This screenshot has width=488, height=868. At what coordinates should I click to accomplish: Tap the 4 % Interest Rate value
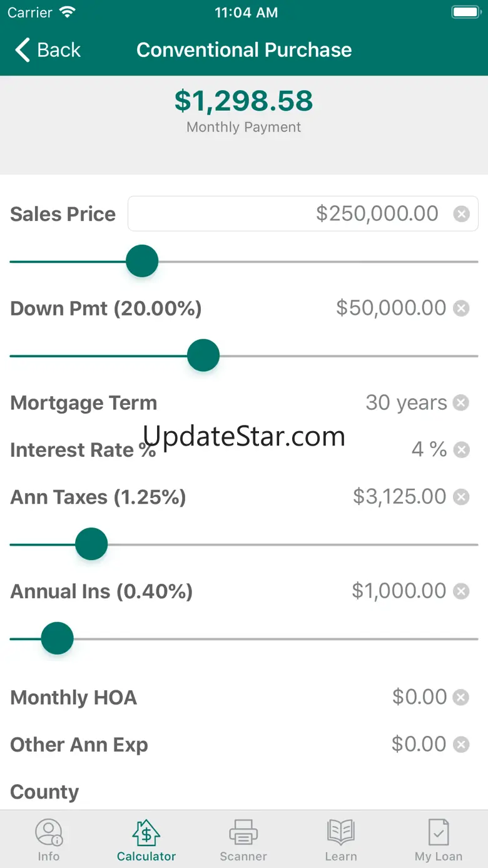pos(429,450)
